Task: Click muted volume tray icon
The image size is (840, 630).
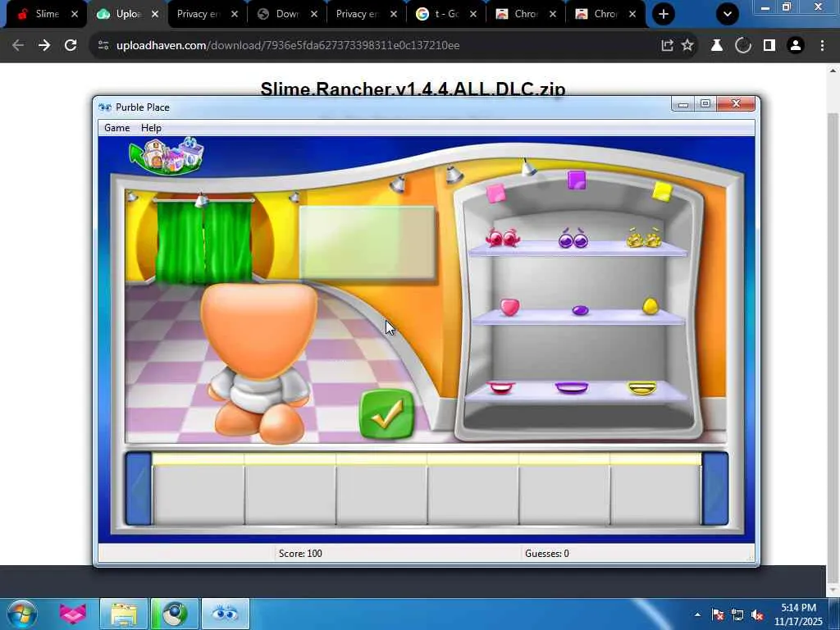Action: [x=758, y=614]
